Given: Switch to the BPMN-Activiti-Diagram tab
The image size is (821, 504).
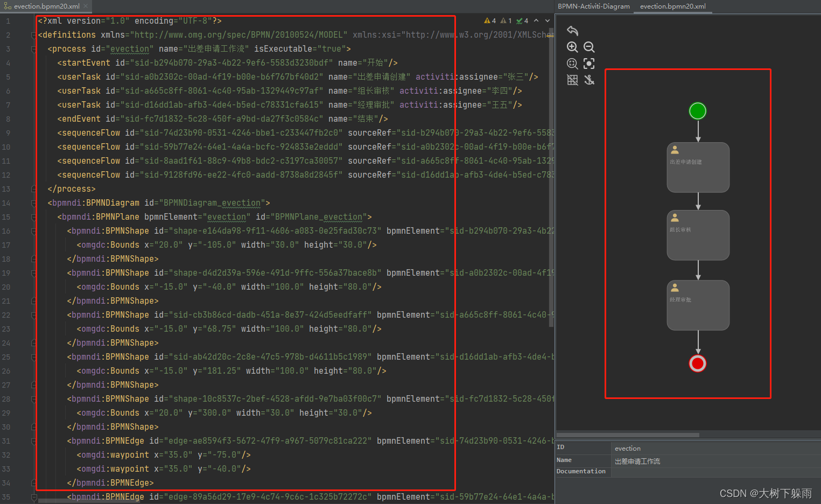Looking at the screenshot, I should pos(594,6).
